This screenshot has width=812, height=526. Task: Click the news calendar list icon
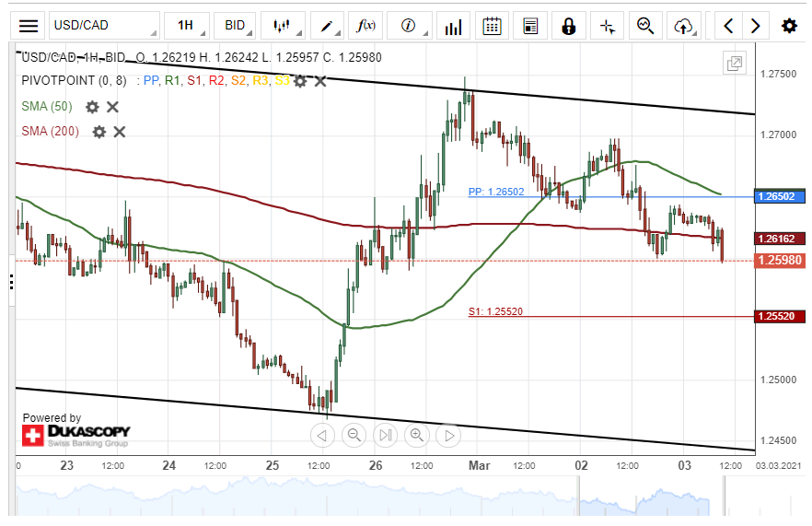point(530,26)
